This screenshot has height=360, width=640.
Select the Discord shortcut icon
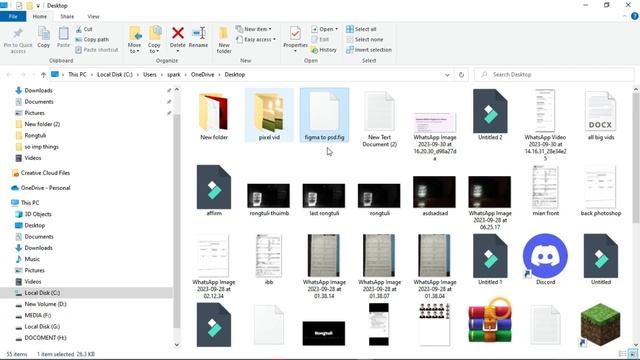(x=545, y=259)
